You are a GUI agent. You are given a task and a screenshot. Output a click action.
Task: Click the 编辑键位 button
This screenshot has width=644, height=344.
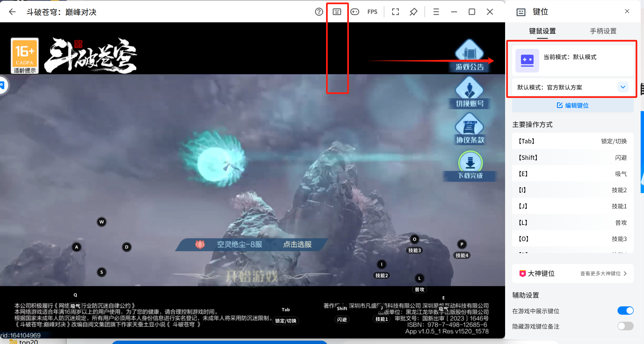(573, 105)
